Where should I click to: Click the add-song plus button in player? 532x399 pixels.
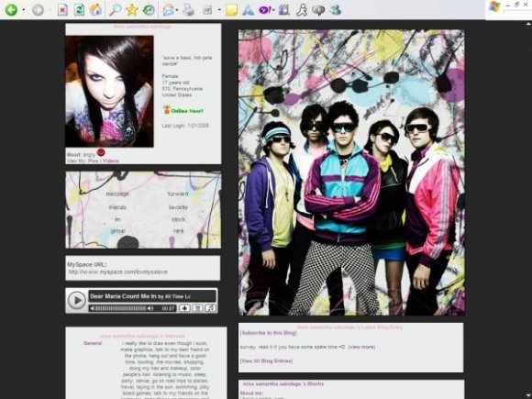point(184,308)
